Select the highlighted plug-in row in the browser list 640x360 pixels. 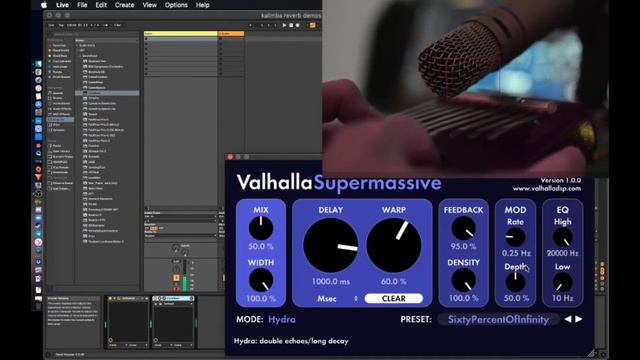(x=107, y=93)
